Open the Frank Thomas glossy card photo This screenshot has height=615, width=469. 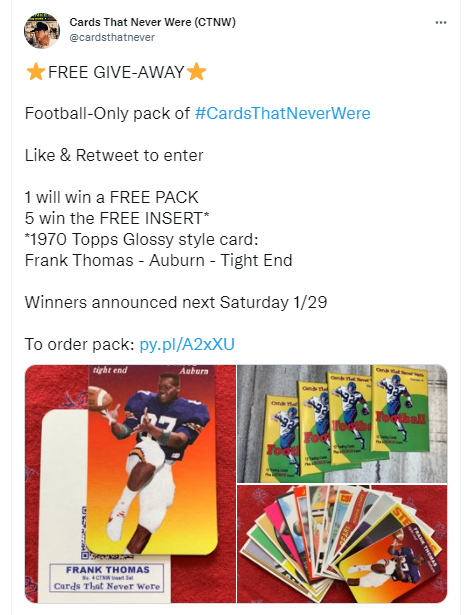tap(130, 484)
